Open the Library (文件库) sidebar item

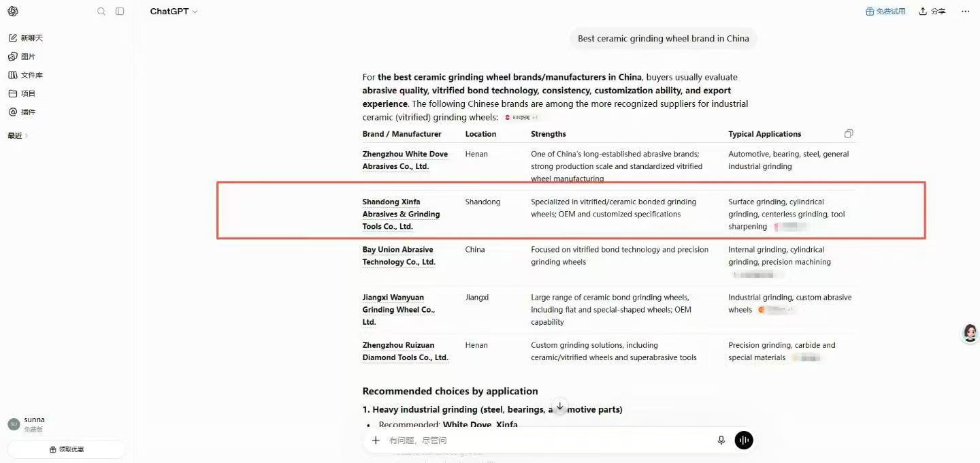tap(26, 75)
